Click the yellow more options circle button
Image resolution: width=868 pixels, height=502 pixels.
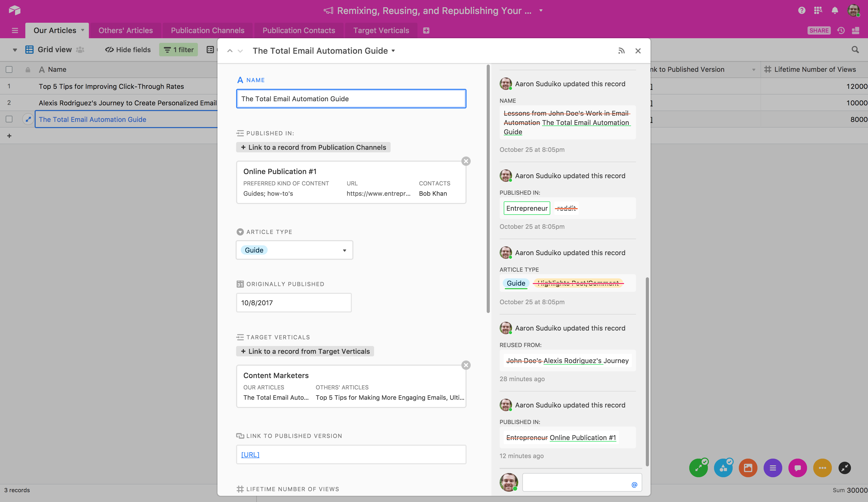pyautogui.click(x=823, y=468)
